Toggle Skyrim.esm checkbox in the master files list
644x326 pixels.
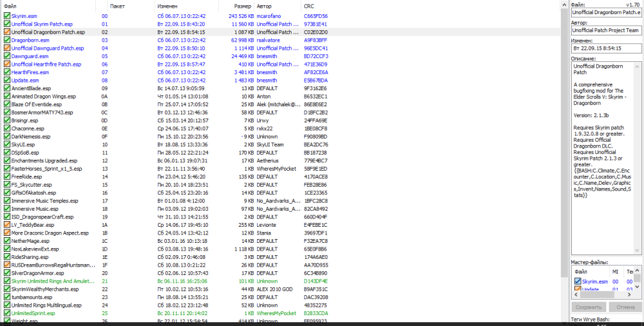click(x=578, y=282)
